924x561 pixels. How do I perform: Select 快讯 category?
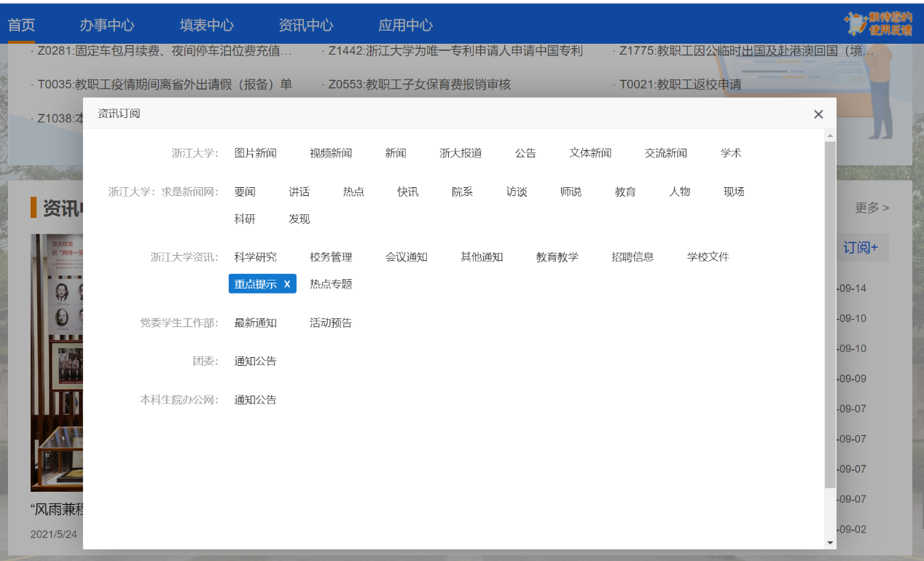pyautogui.click(x=408, y=192)
